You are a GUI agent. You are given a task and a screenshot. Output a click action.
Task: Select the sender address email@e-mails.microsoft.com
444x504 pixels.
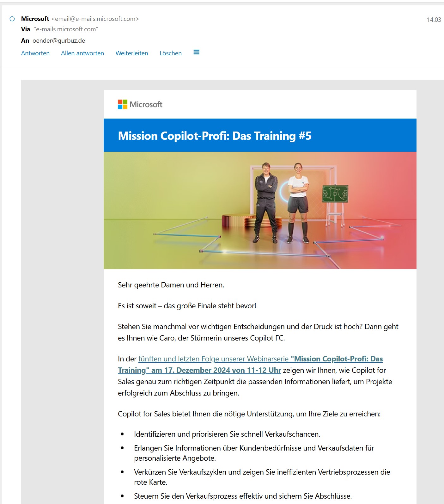pyautogui.click(x=95, y=19)
